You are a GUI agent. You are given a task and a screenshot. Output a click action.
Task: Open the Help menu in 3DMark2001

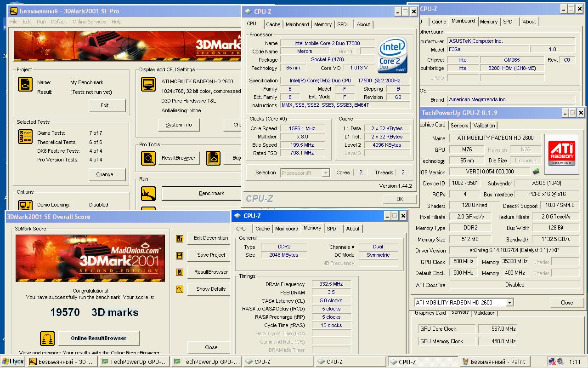(117, 22)
